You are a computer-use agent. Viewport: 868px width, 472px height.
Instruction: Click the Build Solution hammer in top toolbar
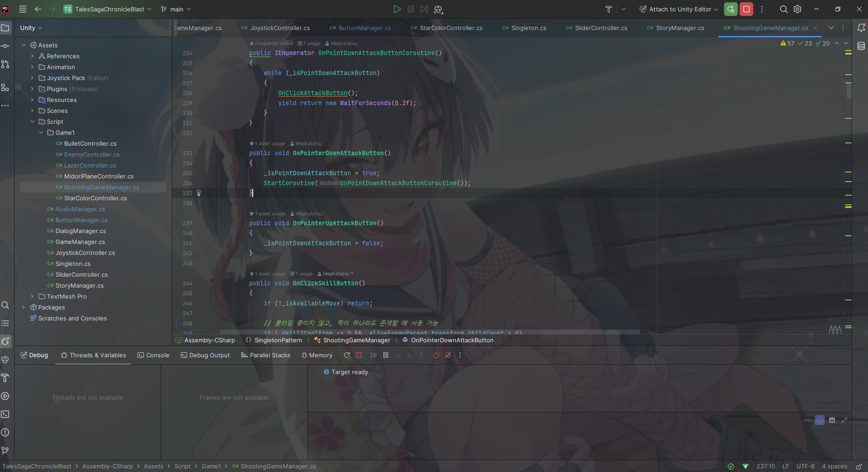pyautogui.click(x=608, y=9)
